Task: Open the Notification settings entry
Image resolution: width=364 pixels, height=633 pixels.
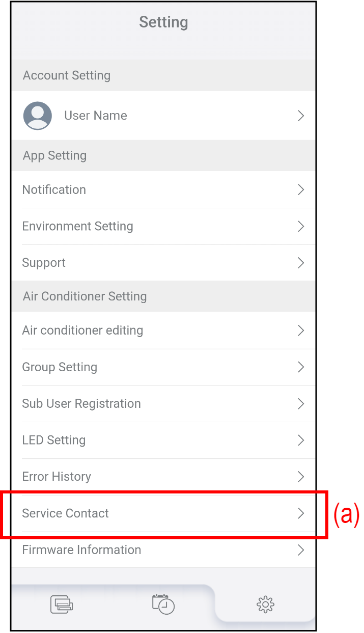Action: point(54,190)
